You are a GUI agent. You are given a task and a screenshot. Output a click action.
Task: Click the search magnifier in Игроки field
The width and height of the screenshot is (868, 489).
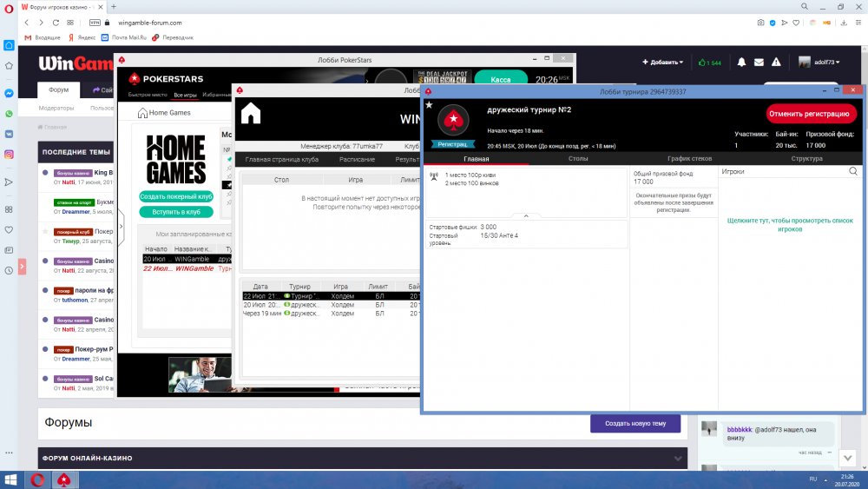point(854,172)
